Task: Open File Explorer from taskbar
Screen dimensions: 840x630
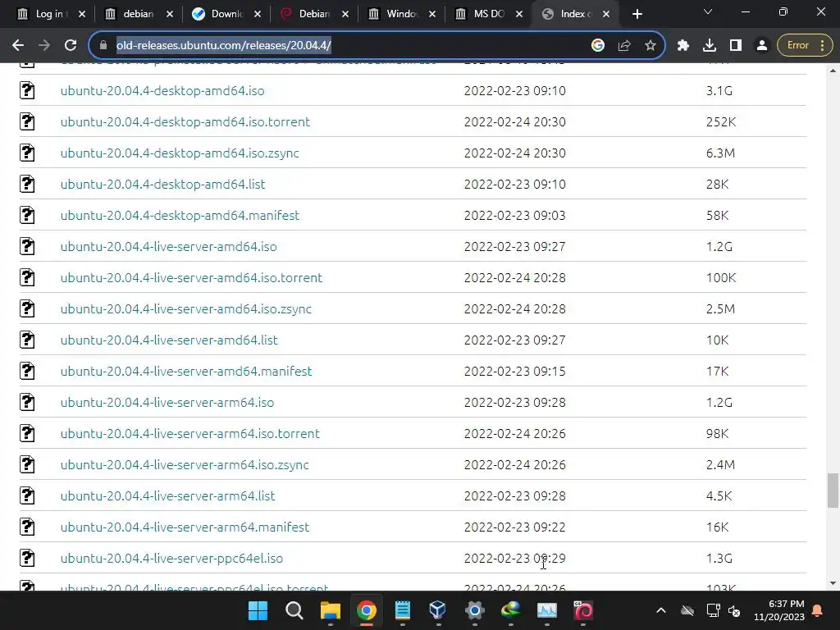Action: [330, 610]
